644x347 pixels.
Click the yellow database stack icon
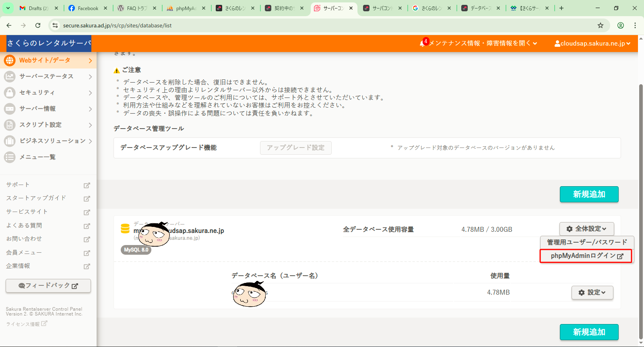tap(125, 229)
